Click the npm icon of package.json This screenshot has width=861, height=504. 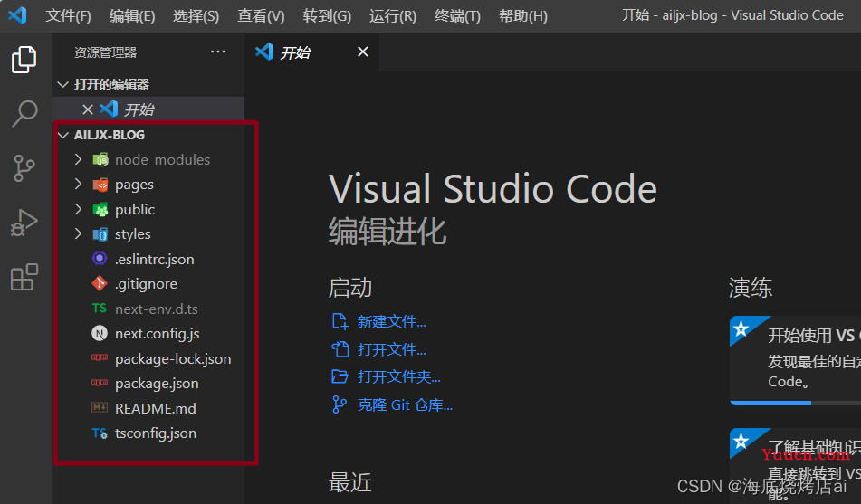[x=100, y=382]
